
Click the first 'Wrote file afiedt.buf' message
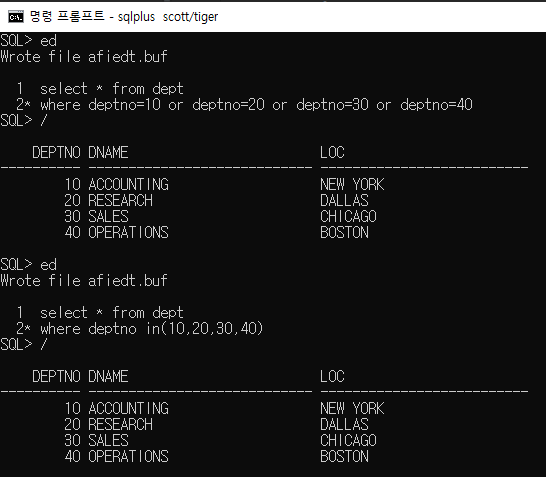(x=84, y=57)
